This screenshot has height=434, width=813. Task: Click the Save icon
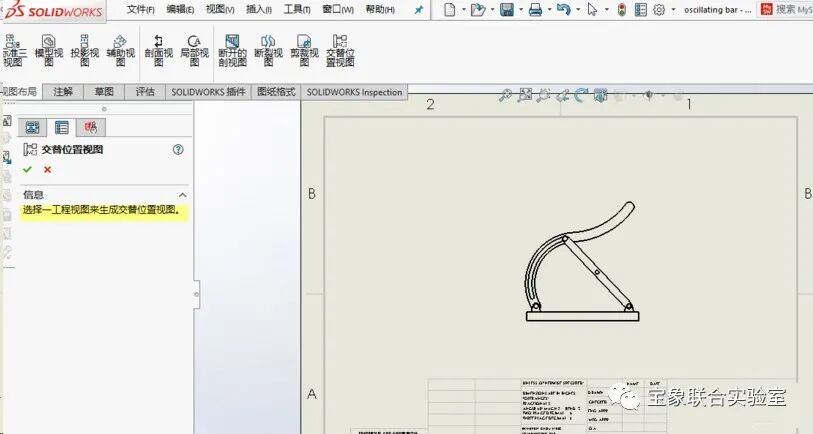point(507,9)
